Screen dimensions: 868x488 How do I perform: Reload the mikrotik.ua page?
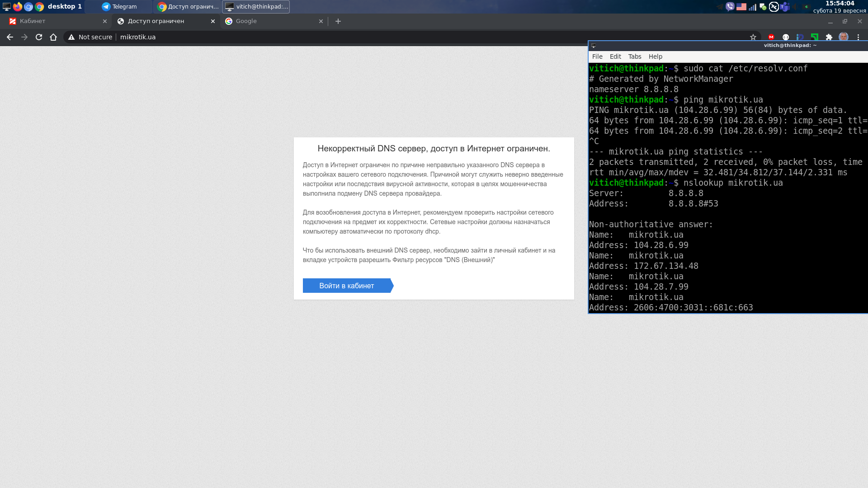point(39,37)
